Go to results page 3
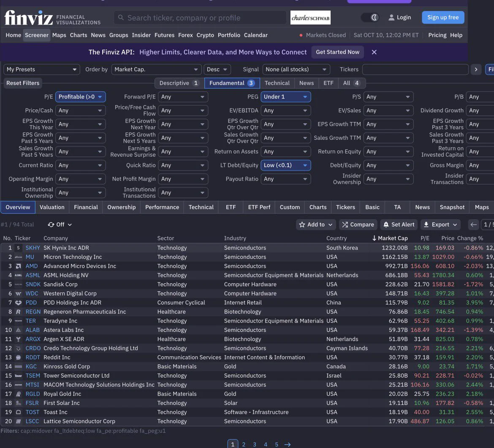This screenshot has width=494, height=448. pos(255,444)
